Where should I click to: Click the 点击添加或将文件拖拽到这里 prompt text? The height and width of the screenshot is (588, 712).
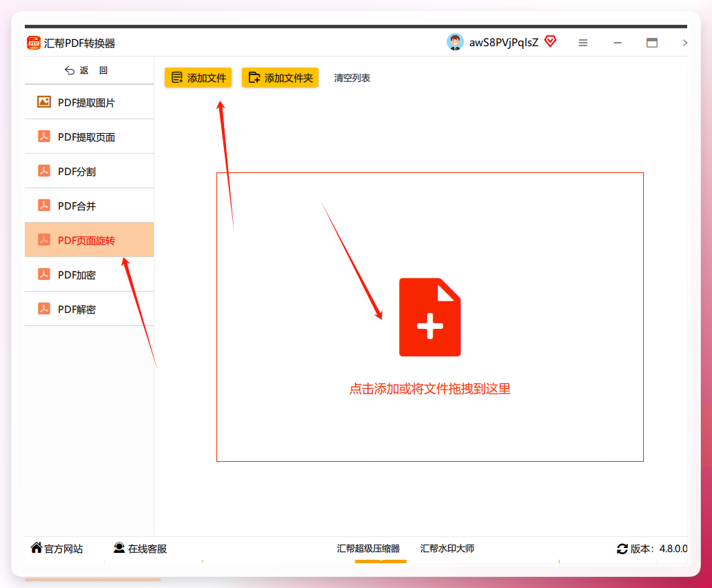430,389
